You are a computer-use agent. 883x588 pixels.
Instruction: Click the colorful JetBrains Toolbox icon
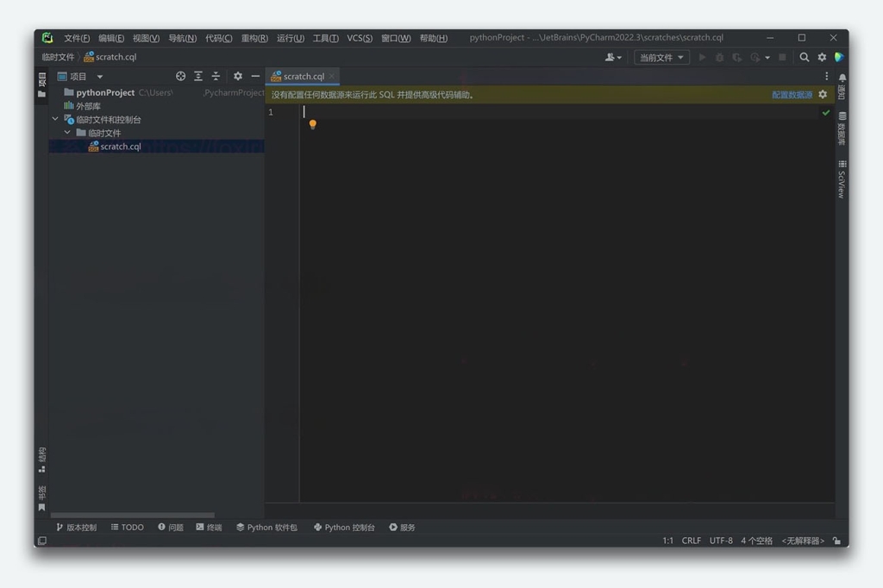839,57
